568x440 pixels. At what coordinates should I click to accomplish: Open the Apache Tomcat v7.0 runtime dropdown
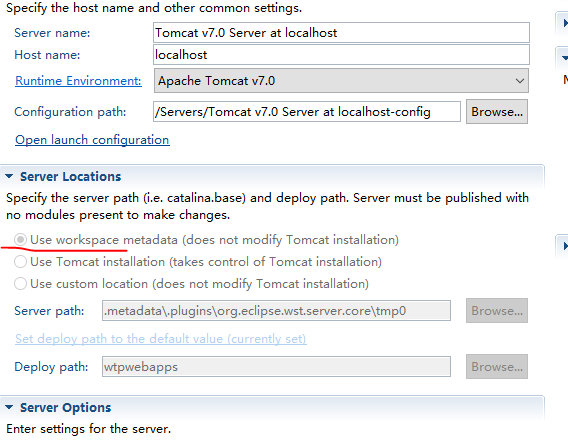(x=341, y=81)
